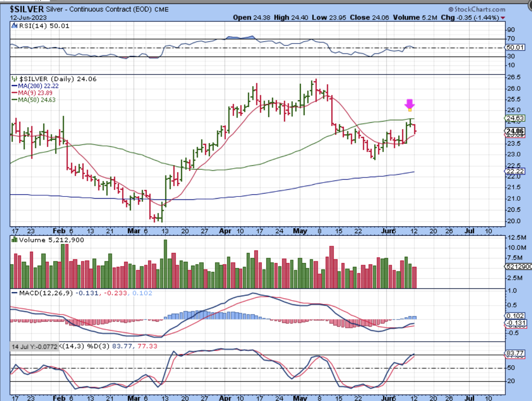Viewport: 532px width, 401px height.
Task: Click the 26.5 price axis label
Action: pyautogui.click(x=514, y=78)
